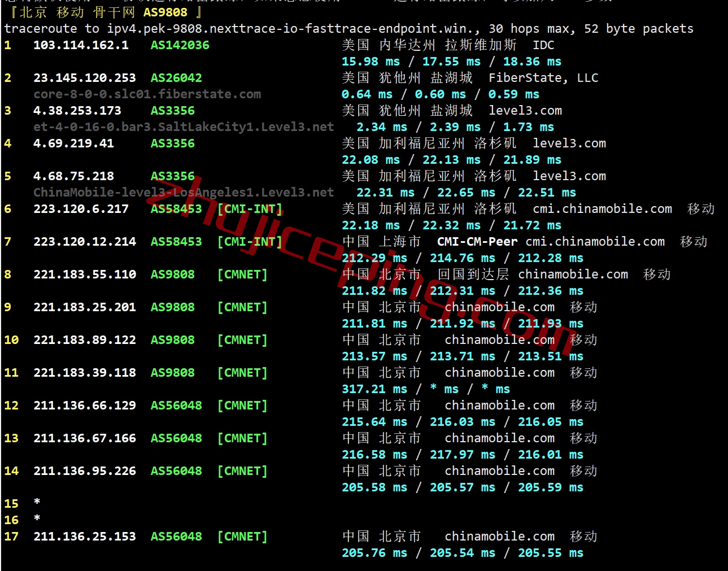Click the IDC label on hop 1

click(x=543, y=45)
